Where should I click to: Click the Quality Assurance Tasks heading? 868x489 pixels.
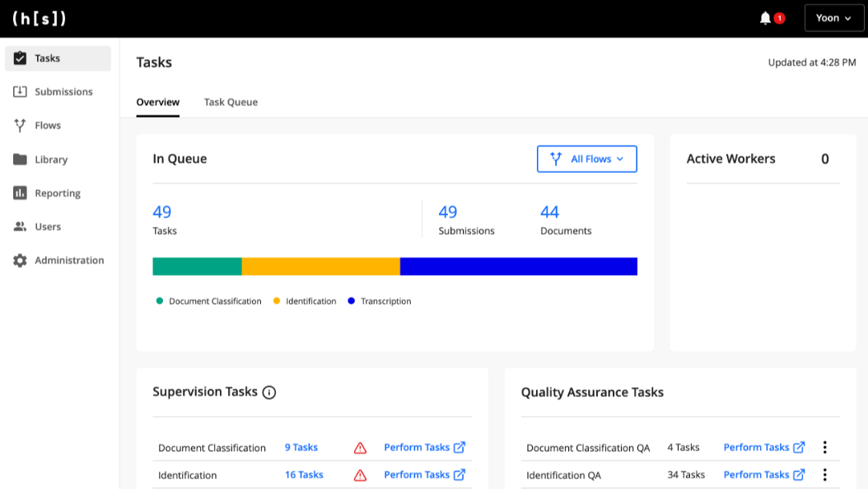pyautogui.click(x=592, y=392)
